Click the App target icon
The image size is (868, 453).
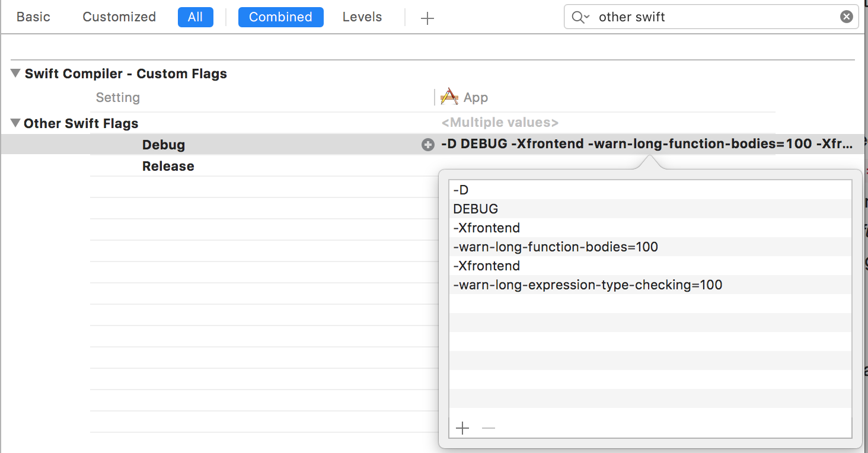(449, 97)
